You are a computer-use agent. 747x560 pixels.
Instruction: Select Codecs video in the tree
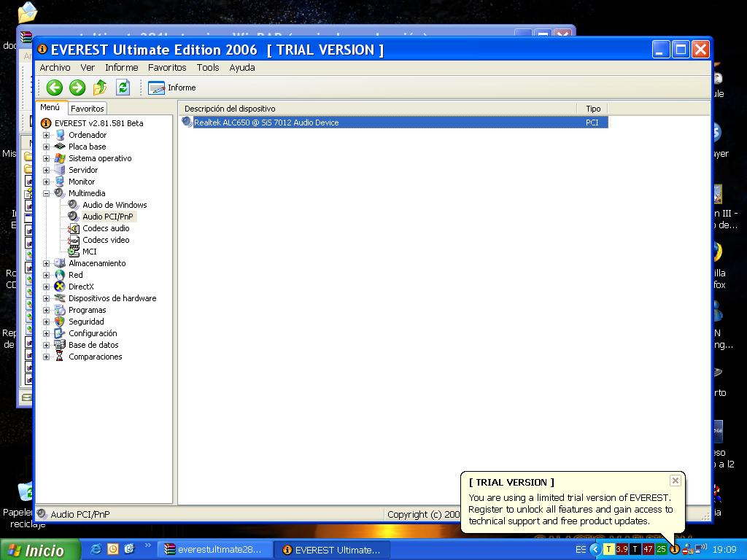pos(106,240)
